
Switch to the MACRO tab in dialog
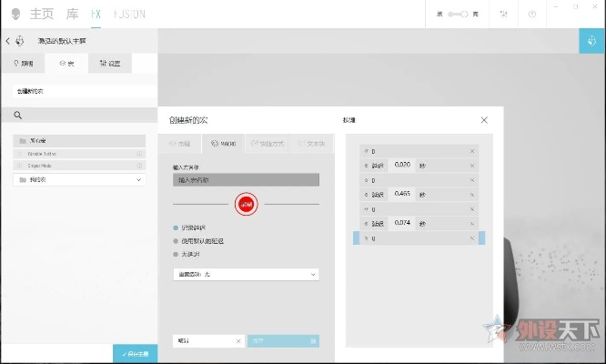[x=224, y=144]
